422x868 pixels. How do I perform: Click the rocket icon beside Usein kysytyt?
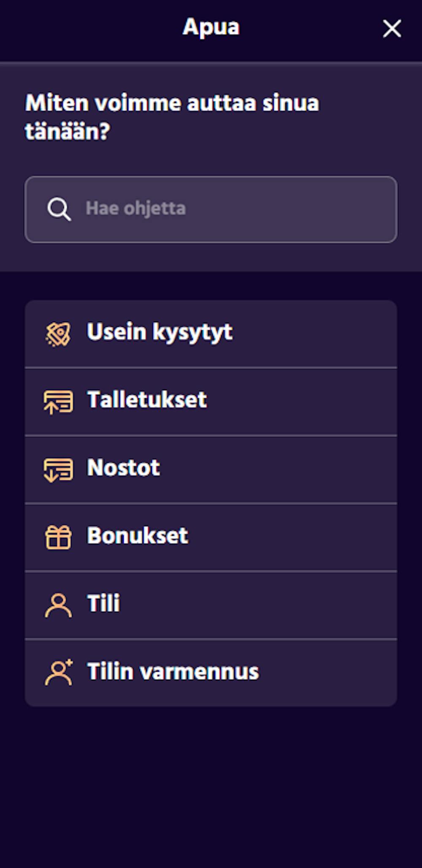click(x=58, y=334)
